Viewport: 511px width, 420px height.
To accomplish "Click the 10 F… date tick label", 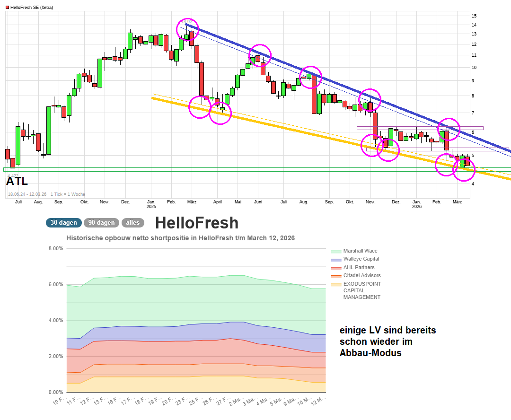I will 60,401.
